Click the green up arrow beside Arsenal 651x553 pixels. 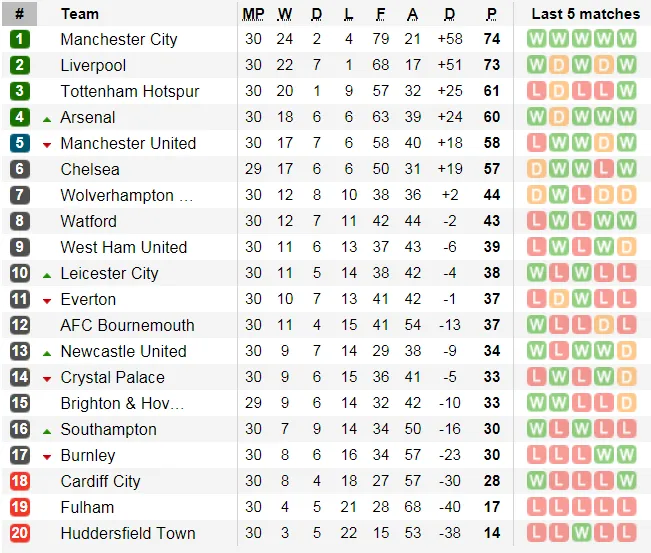47,118
